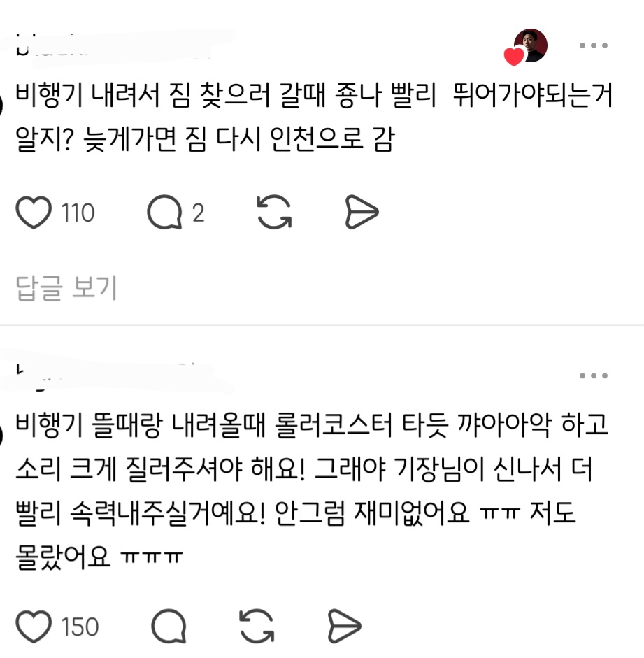Open post text starting 비행기 뜰때랑 내려올때
The width and height of the screenshot is (644, 658).
pos(312,492)
